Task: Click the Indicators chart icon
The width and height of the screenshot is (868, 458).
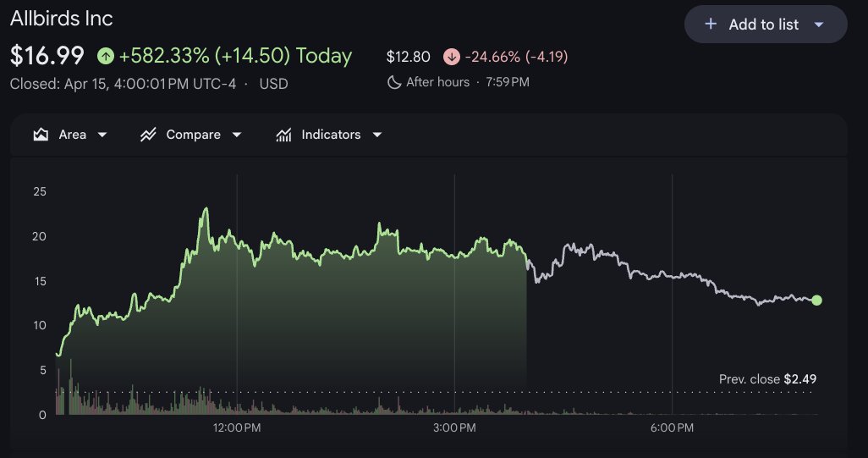Action: tap(284, 135)
